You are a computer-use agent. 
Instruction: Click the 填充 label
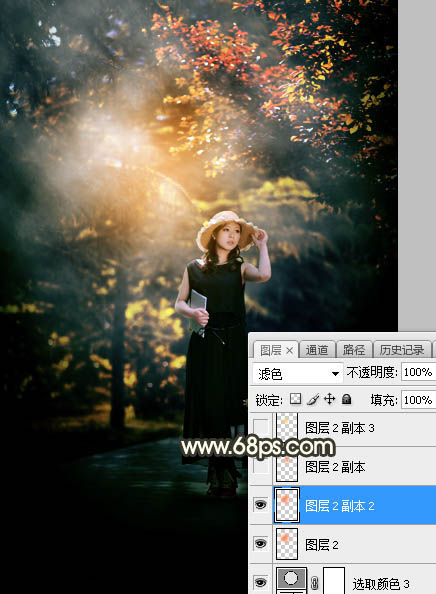[x=383, y=400]
